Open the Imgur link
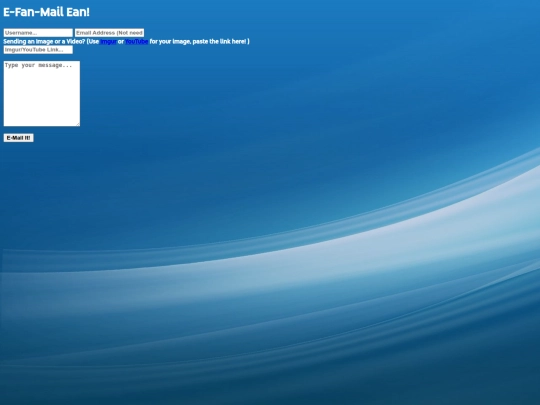Screen dimensions: 540x405 click(x=108, y=42)
